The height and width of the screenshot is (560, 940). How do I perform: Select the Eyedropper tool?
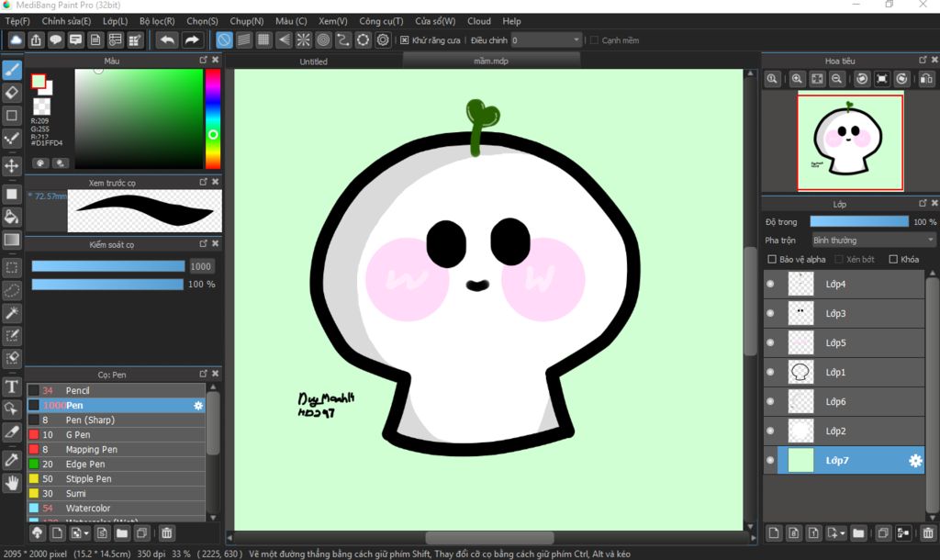pyautogui.click(x=12, y=460)
